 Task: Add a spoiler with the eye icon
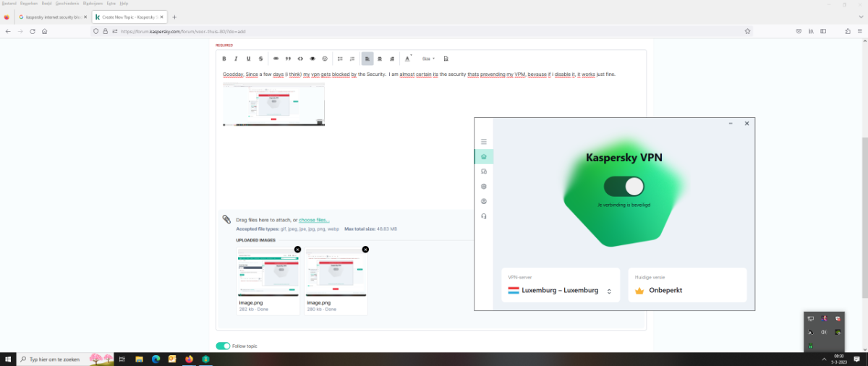(312, 59)
